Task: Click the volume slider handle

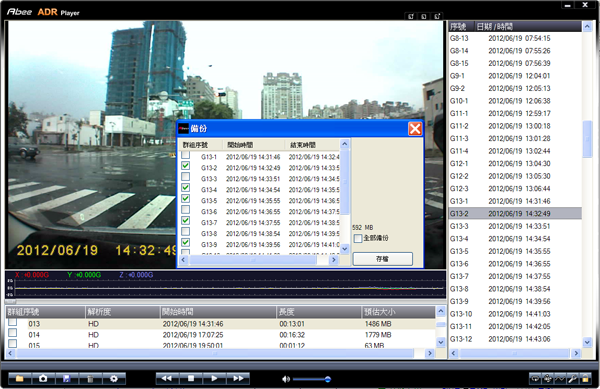Action: [x=328, y=379]
